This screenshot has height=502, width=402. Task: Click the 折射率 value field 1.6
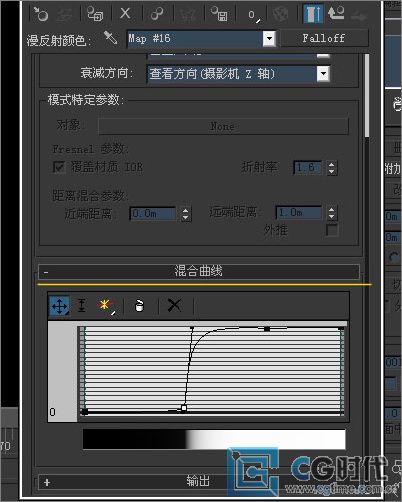point(308,167)
